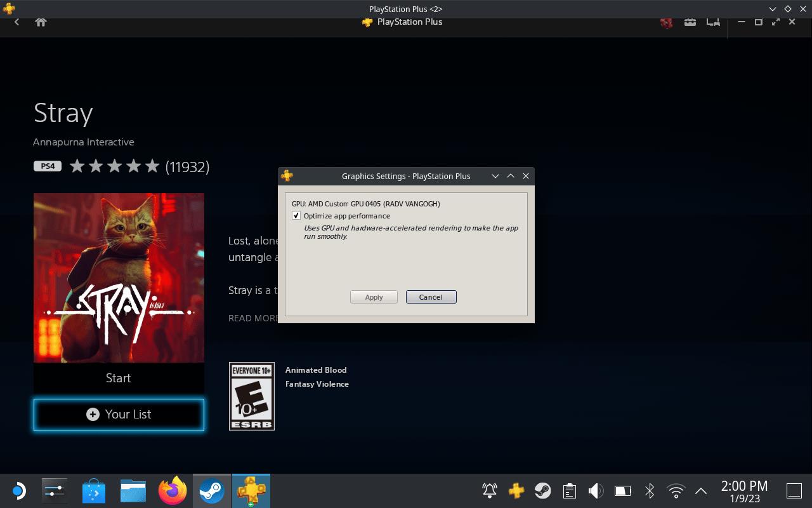Image resolution: width=812 pixels, height=508 pixels.
Task: Open Dolphin file manager from taskbar
Action: tap(133, 491)
